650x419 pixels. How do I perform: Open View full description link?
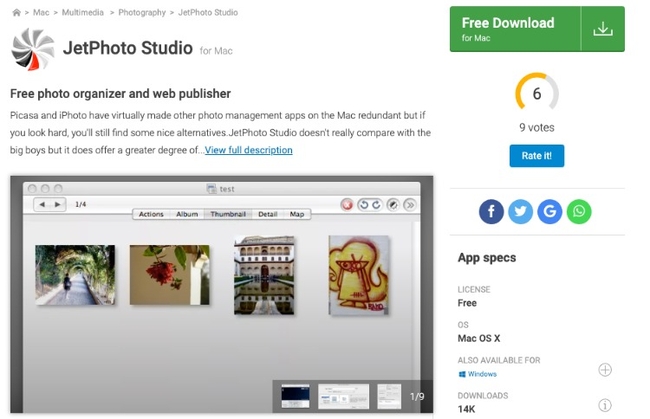[248, 150]
